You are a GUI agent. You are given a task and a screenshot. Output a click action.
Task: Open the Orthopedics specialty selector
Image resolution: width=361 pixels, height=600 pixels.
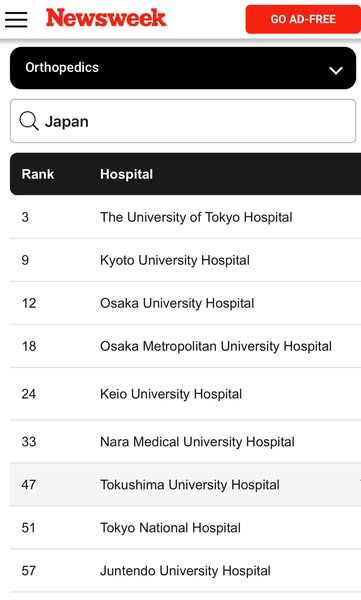[183, 68]
